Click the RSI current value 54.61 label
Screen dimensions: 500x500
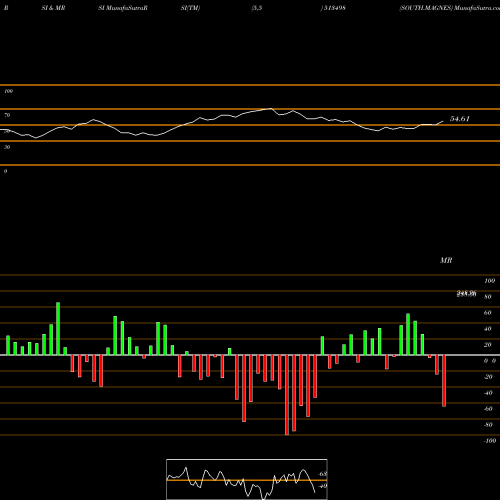(460, 119)
